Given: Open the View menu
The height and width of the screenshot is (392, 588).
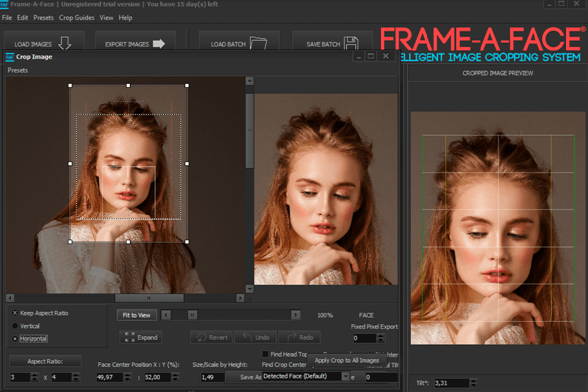Looking at the screenshot, I should tap(107, 18).
